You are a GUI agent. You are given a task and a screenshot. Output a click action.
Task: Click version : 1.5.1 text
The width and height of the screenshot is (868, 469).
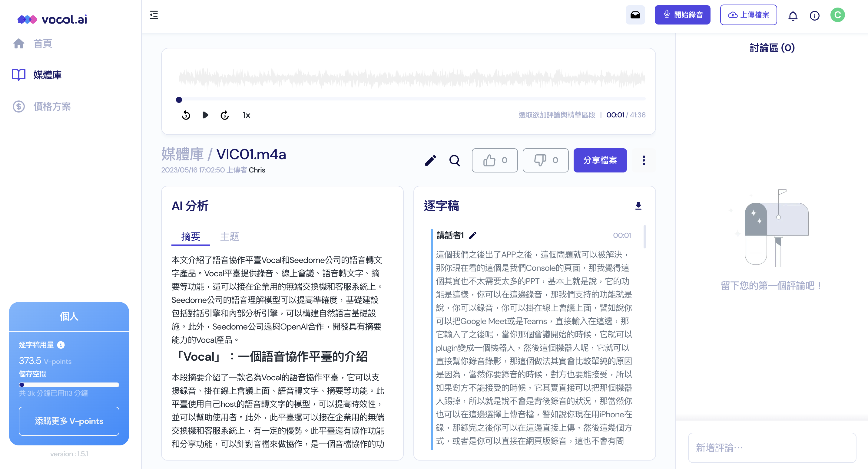[69, 454]
